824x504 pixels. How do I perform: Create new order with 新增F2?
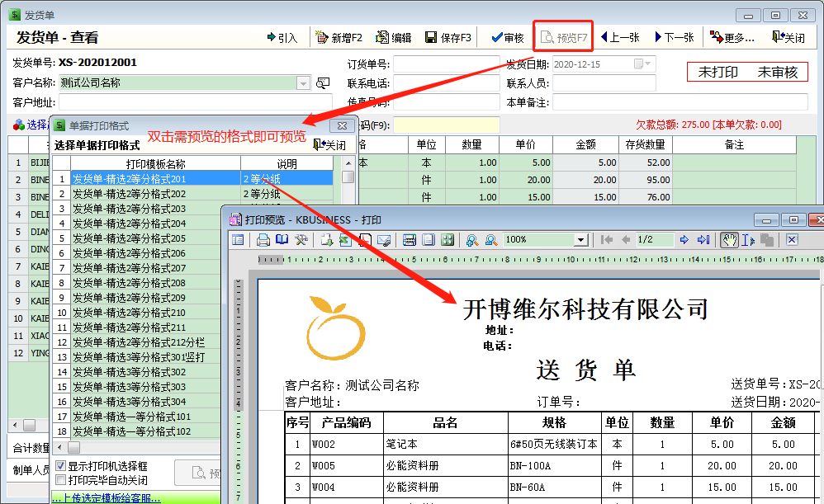coord(339,37)
